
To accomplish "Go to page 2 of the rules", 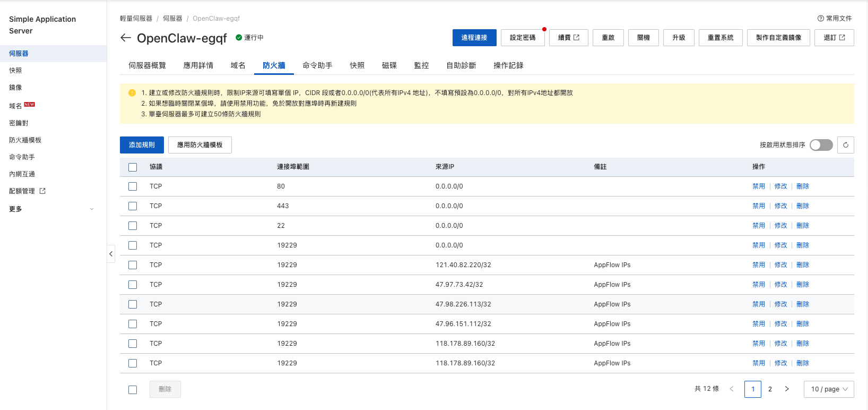I will pos(770,389).
